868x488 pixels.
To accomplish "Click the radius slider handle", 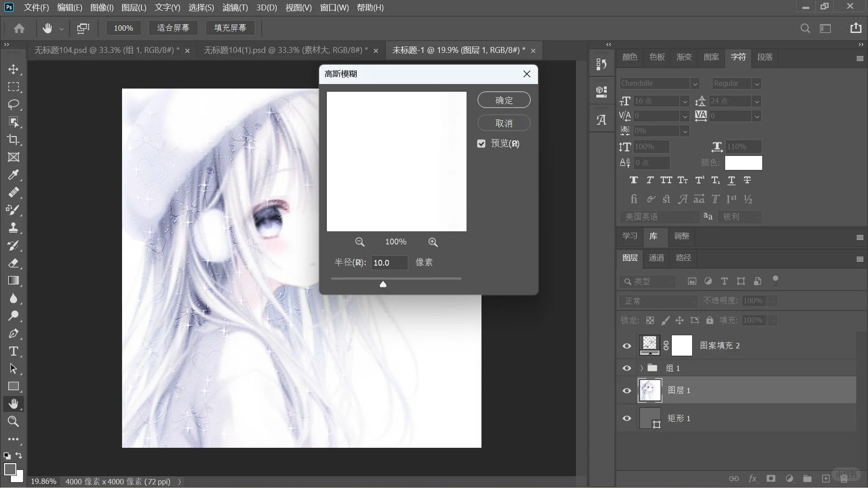I will (383, 284).
